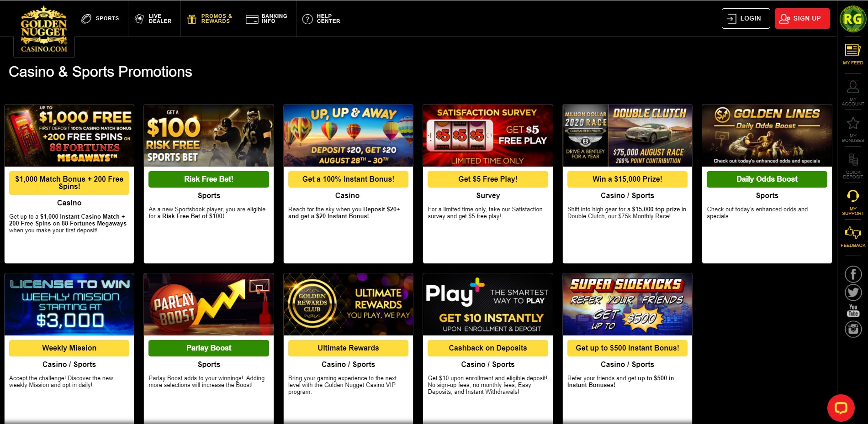Click the Parlay Boost button
Image resolution: width=868 pixels, height=424 pixels.
click(209, 348)
